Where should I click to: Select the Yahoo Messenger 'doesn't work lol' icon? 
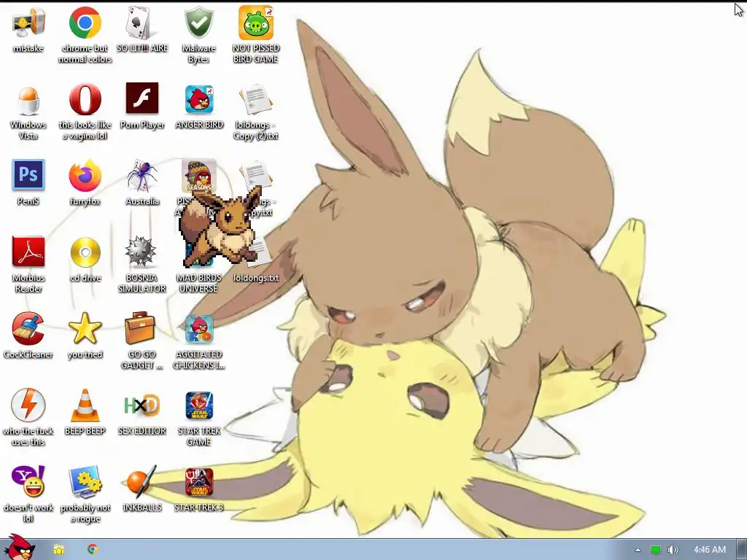point(28,481)
